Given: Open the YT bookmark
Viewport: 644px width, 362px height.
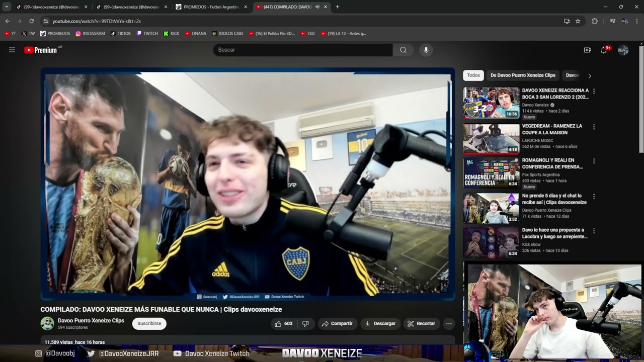Looking at the screenshot, I should point(10,34).
